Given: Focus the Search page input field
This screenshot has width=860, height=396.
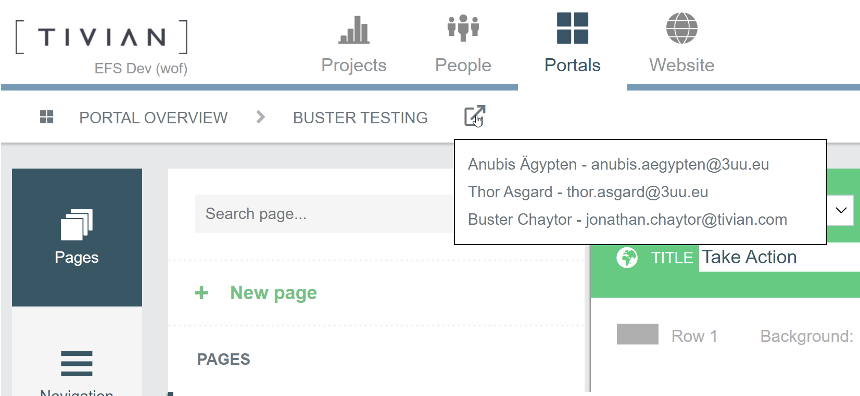Looking at the screenshot, I should (x=324, y=214).
